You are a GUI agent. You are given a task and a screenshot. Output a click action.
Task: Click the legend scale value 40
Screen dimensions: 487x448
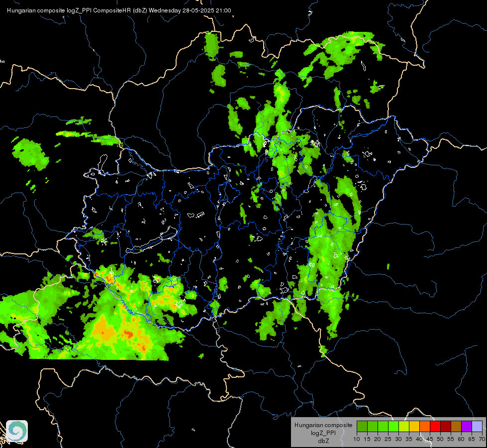coord(419,439)
